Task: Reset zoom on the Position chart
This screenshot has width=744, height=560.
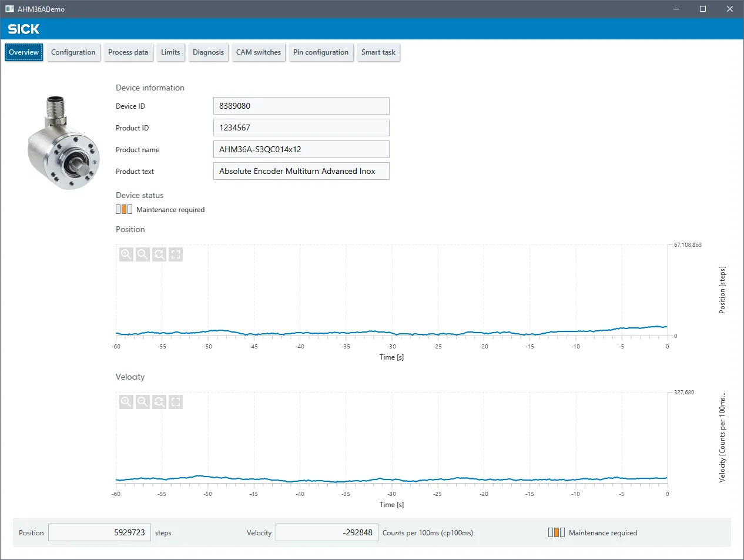Action: (159, 254)
